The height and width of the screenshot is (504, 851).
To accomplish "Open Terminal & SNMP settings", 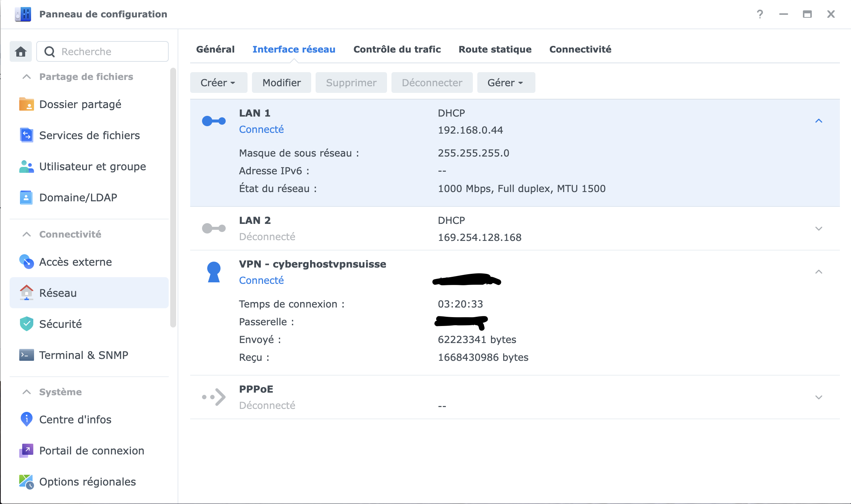I will click(83, 355).
